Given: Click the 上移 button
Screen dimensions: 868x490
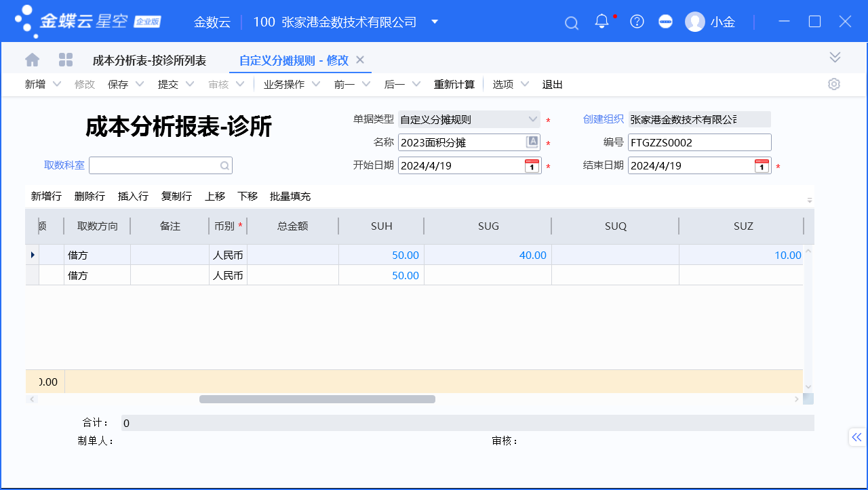Looking at the screenshot, I should 215,196.
